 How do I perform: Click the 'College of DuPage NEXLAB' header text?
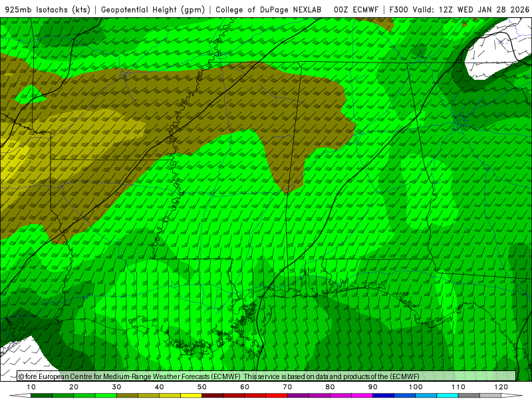pyautogui.click(x=269, y=9)
